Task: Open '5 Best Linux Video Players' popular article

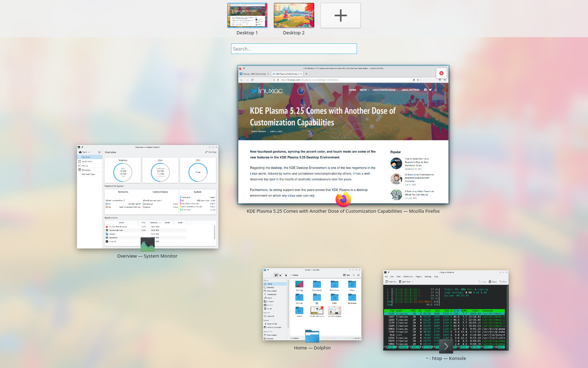Action: [419, 193]
